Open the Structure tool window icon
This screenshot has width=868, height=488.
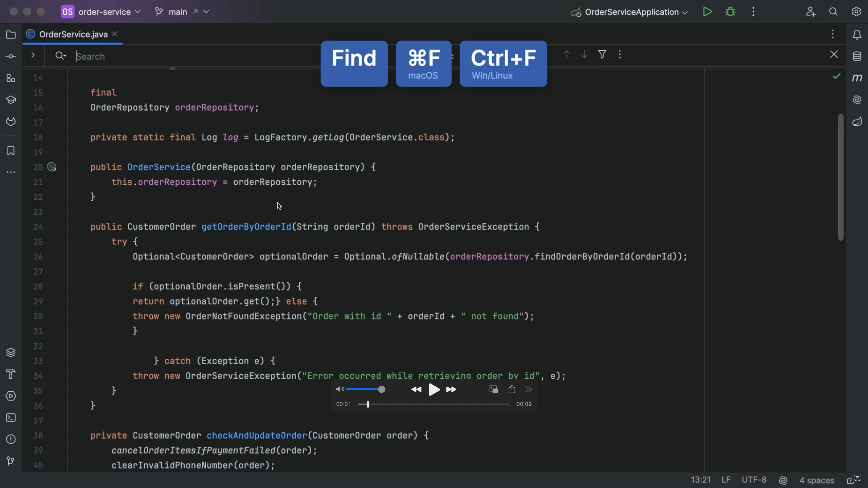[11, 78]
